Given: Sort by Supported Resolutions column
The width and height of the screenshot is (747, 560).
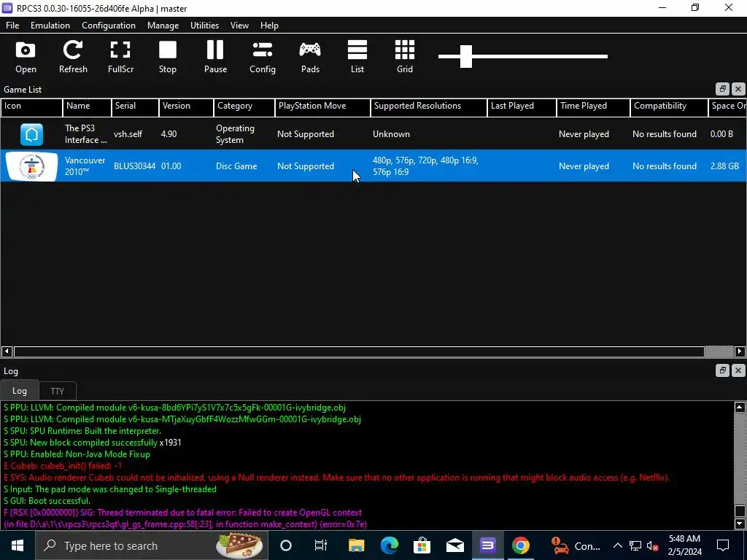Looking at the screenshot, I should [429, 107].
